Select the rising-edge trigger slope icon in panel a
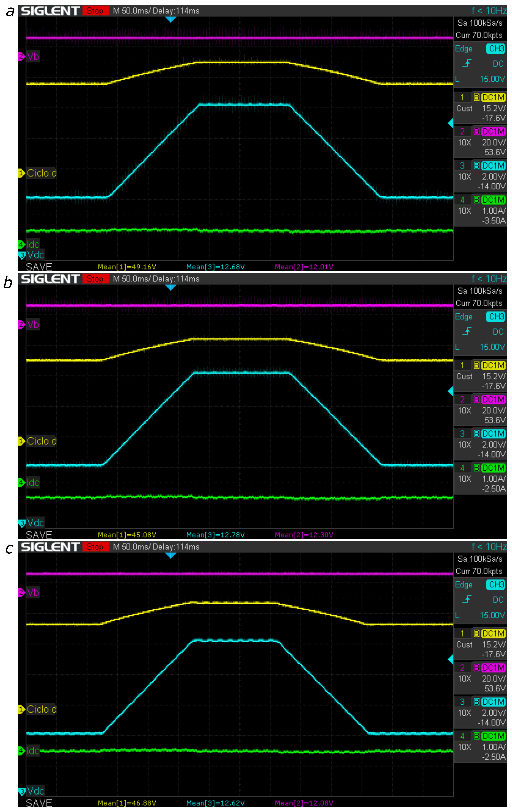This screenshot has width=512, height=812. [467, 63]
